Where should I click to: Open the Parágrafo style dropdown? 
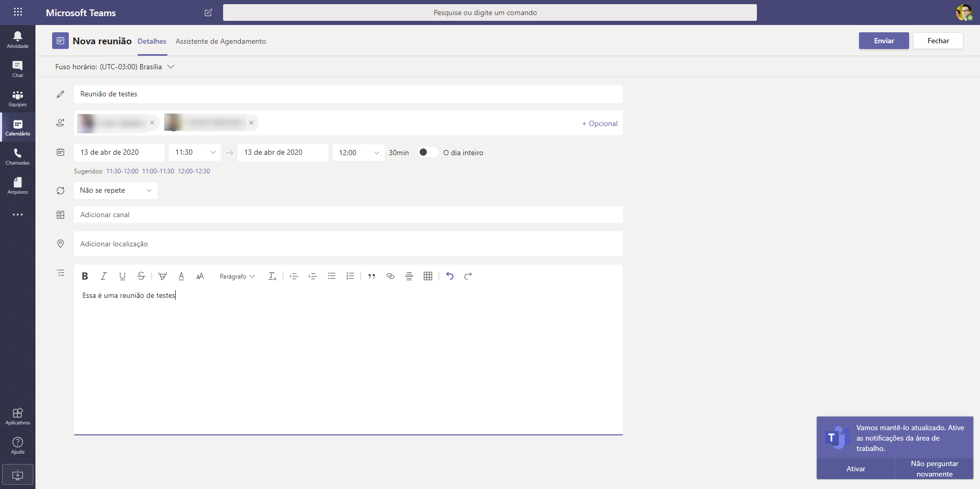point(237,277)
